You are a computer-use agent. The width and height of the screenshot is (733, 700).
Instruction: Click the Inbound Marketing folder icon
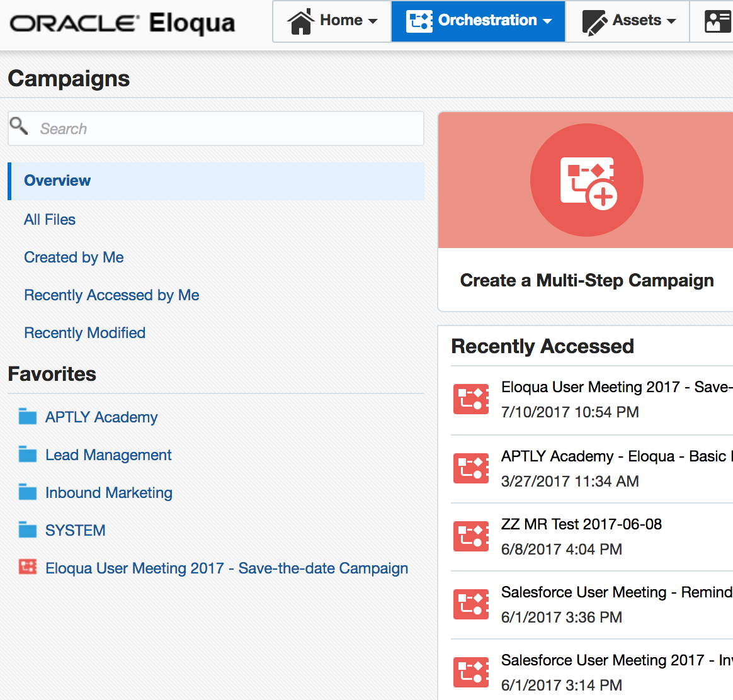28,492
